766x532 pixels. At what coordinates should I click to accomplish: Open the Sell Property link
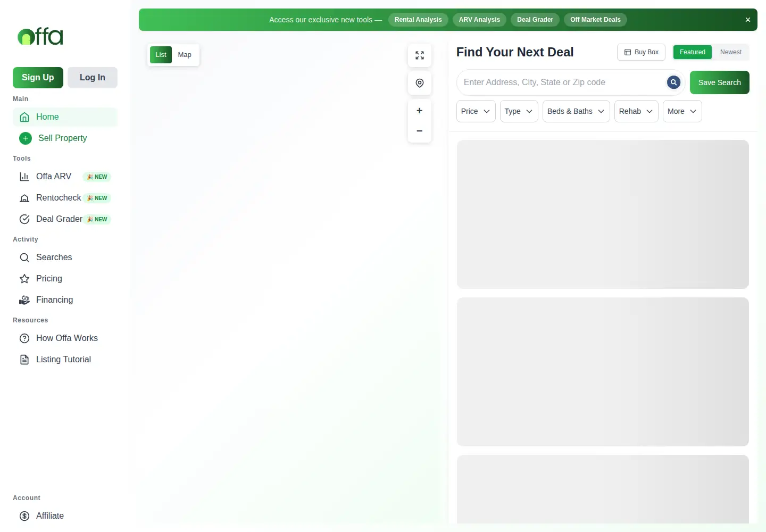tap(65, 138)
